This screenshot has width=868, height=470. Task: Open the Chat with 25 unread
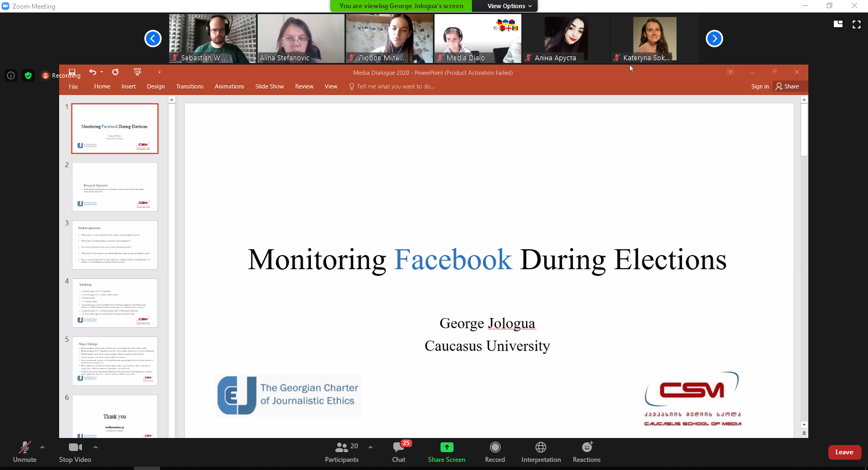399,452
